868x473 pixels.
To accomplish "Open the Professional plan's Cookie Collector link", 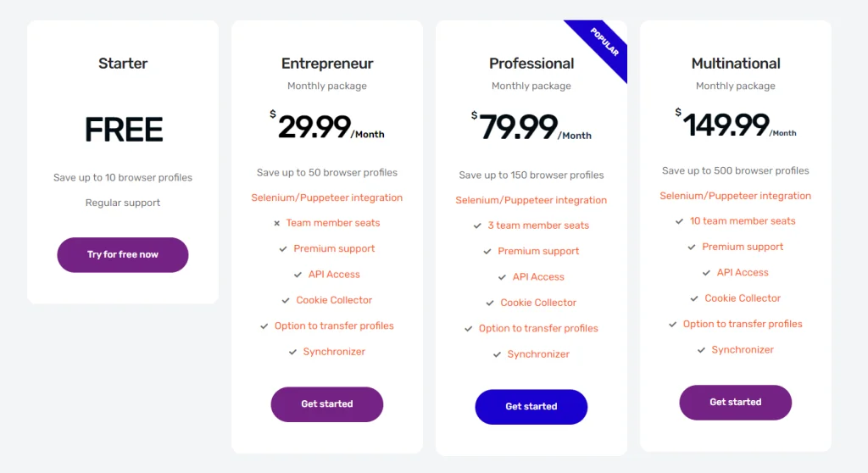I will pyautogui.click(x=538, y=303).
